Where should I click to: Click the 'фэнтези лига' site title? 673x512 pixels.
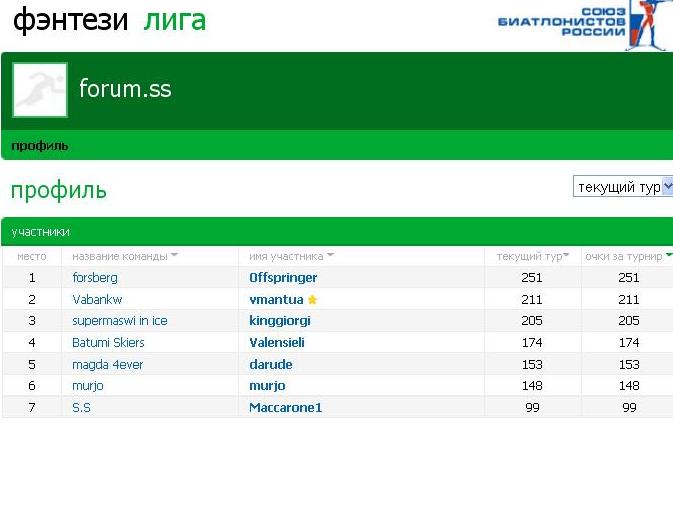(109, 20)
